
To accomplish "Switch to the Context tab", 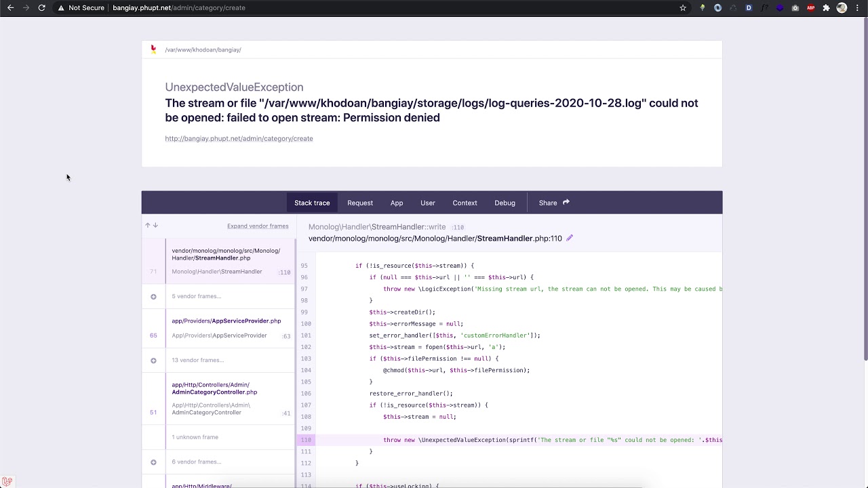I will point(465,203).
